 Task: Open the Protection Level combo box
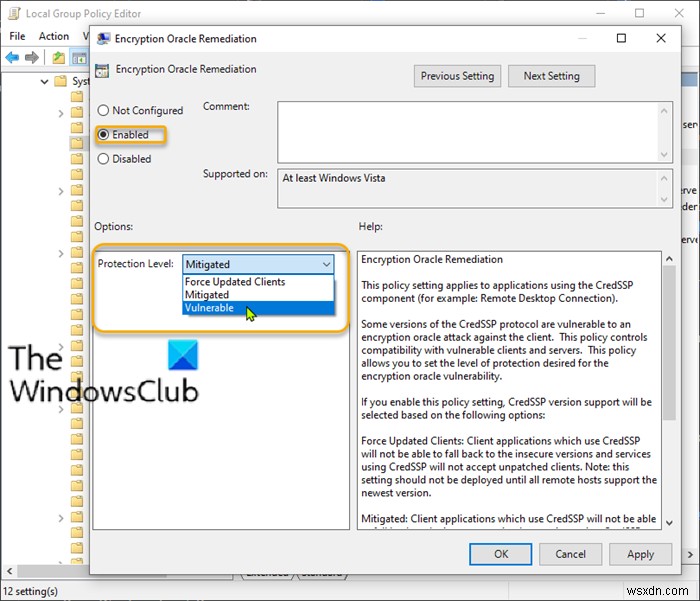pos(258,264)
